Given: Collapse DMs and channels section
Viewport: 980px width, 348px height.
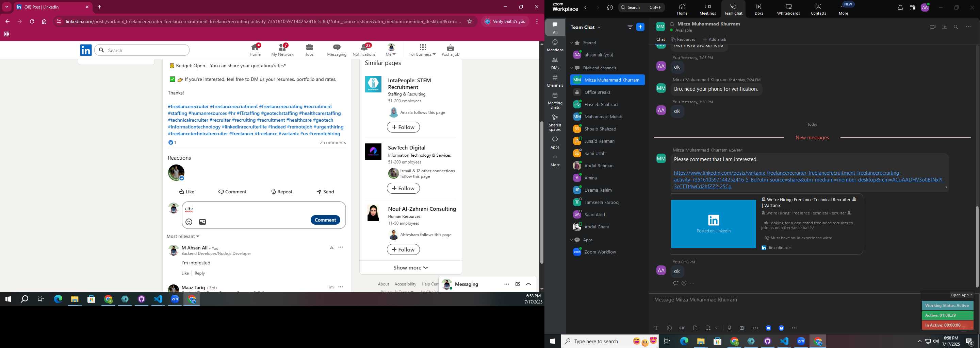Looking at the screenshot, I should [x=571, y=68].
